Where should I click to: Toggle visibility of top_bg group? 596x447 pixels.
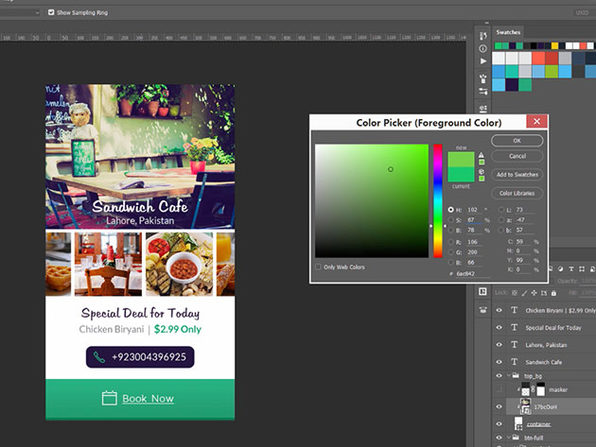pyautogui.click(x=499, y=376)
